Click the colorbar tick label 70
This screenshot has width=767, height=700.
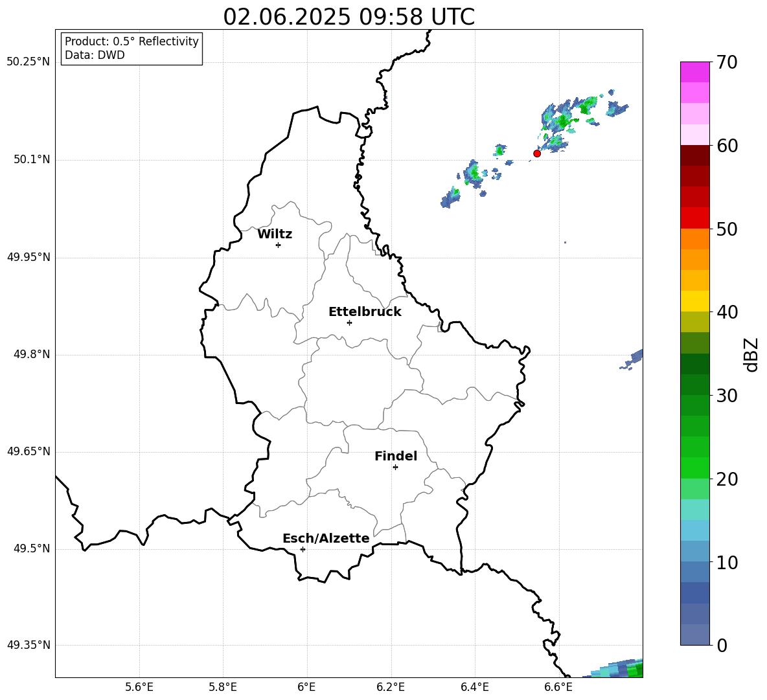(727, 62)
